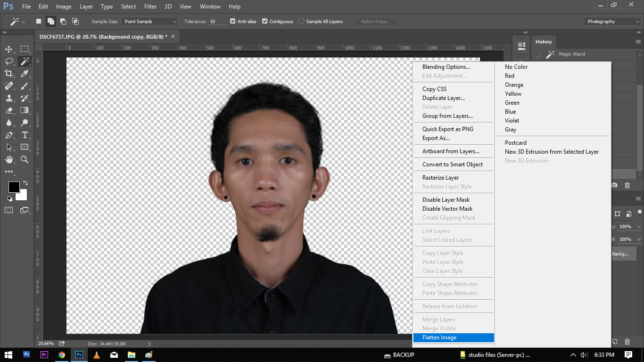Enable Sample All Layers checkbox
Screen dimensions: 644x362
pos(301,21)
